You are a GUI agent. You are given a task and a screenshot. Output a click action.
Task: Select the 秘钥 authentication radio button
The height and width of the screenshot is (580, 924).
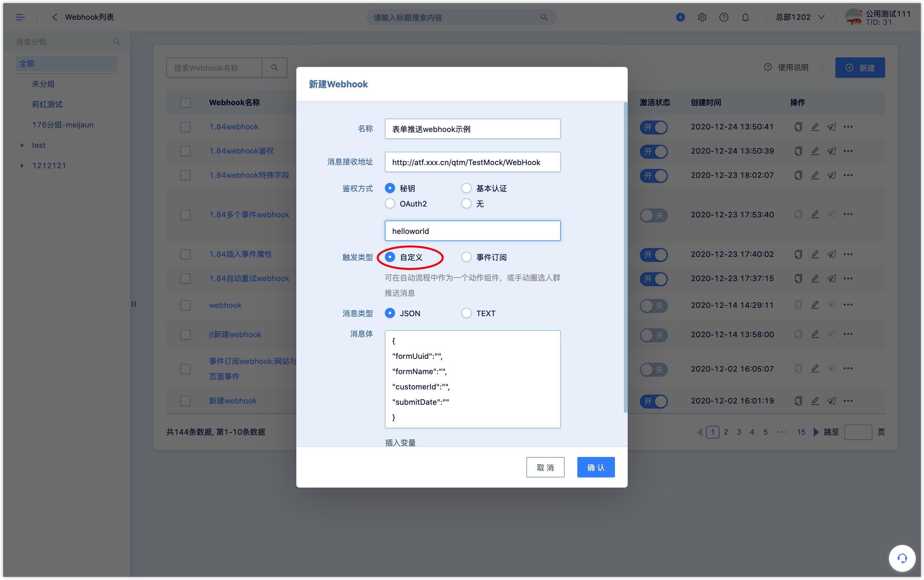click(390, 188)
